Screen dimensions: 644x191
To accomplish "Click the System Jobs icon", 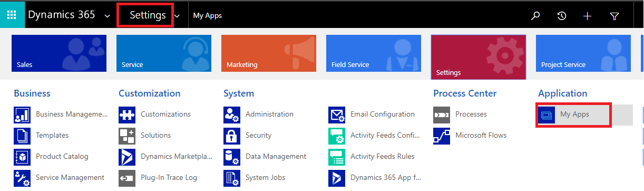I will point(232,178).
